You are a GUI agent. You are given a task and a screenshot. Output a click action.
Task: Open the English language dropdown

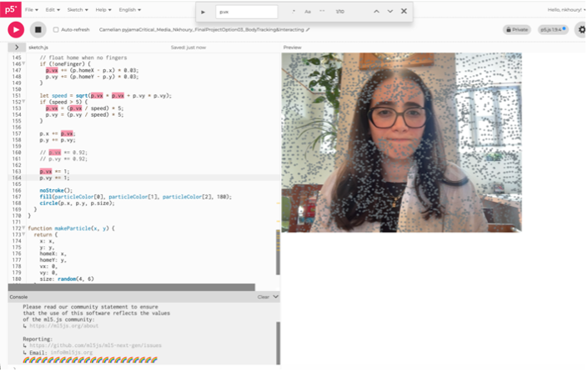click(130, 10)
